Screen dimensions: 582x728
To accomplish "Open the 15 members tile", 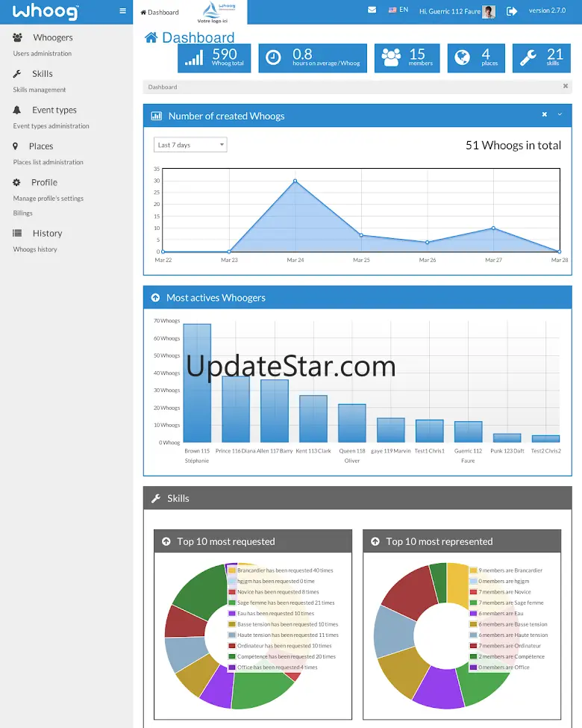I will pos(407,58).
